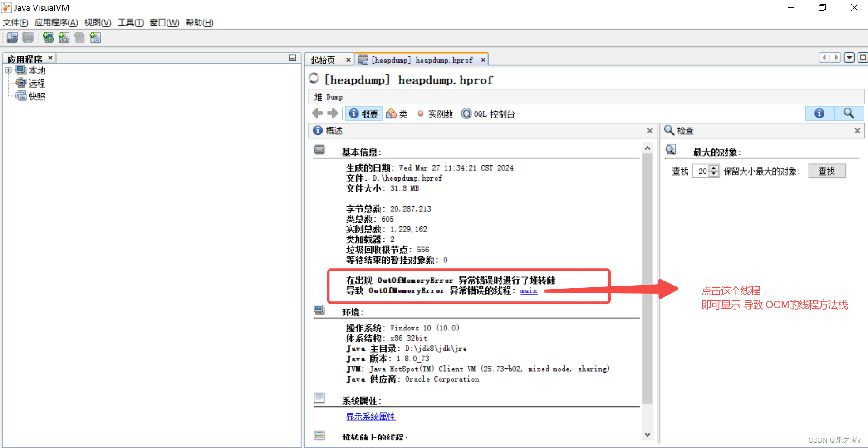Image resolution: width=868 pixels, height=448 pixels.
Task: Click the Java VisualVM title bar icon
Action: point(6,8)
